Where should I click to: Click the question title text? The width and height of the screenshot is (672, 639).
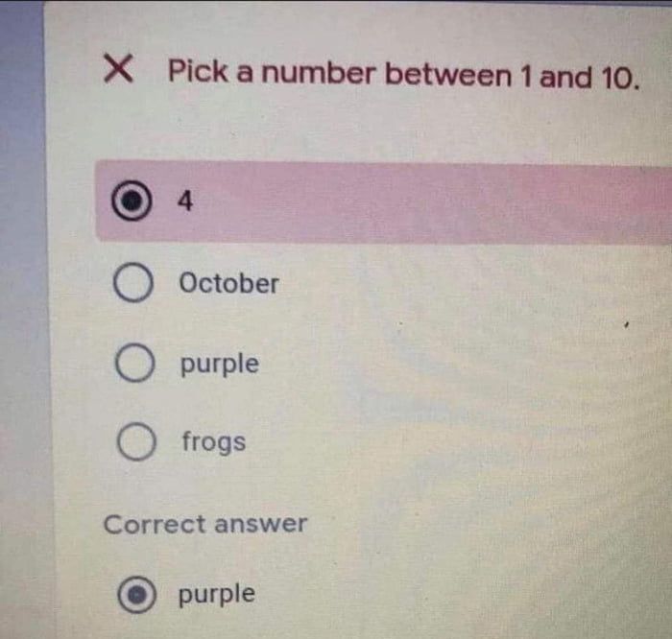point(403,74)
